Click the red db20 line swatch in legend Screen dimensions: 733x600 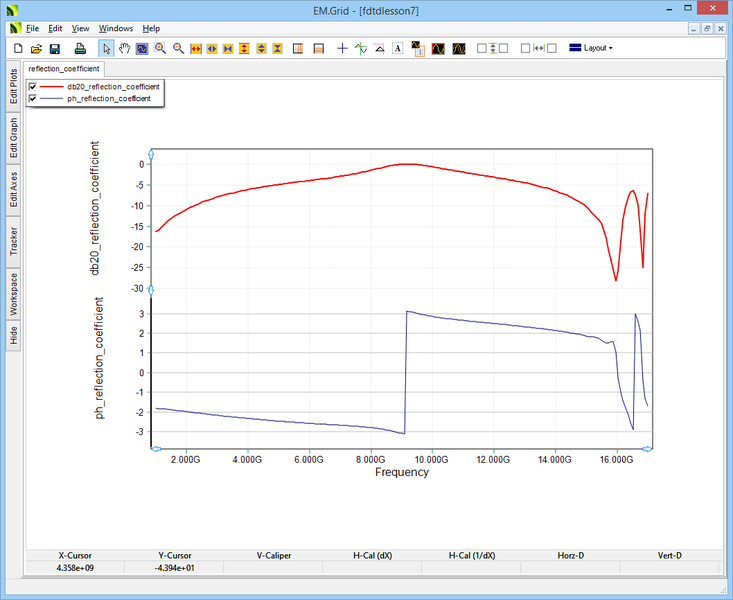coord(58,87)
